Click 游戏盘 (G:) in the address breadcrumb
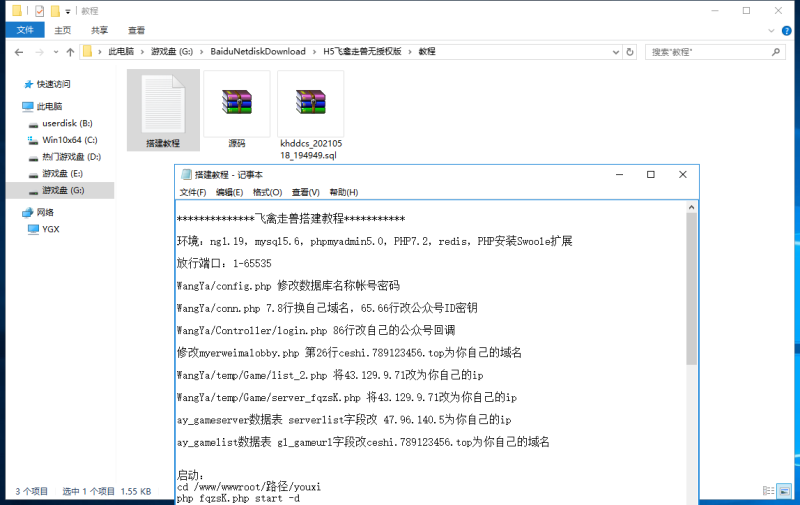Image resolution: width=800 pixels, height=505 pixels. (172, 52)
